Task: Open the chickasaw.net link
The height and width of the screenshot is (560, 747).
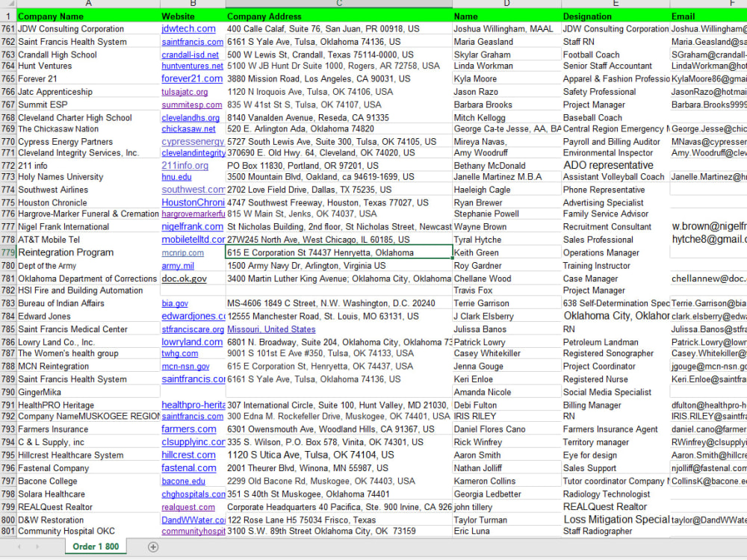Action: [189, 129]
